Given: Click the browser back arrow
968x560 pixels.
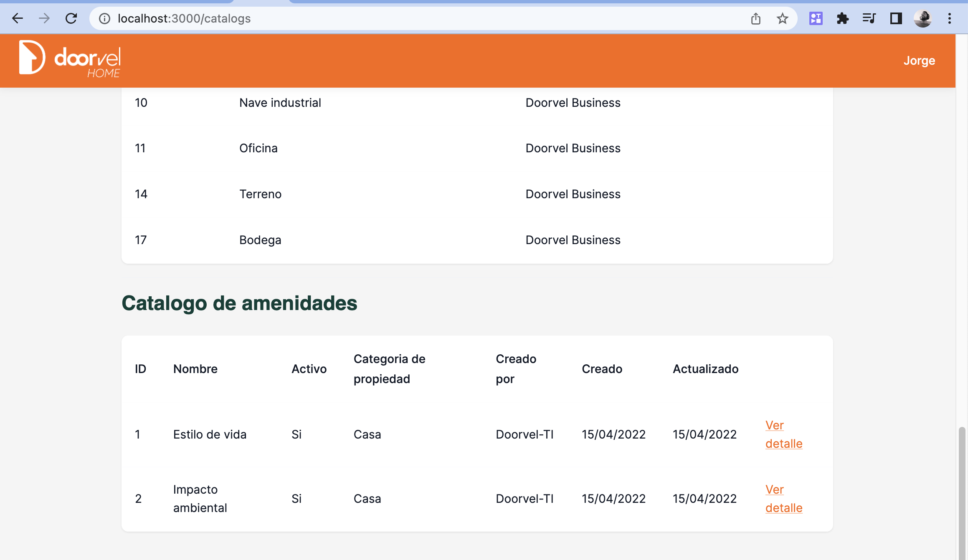Looking at the screenshot, I should coord(18,18).
